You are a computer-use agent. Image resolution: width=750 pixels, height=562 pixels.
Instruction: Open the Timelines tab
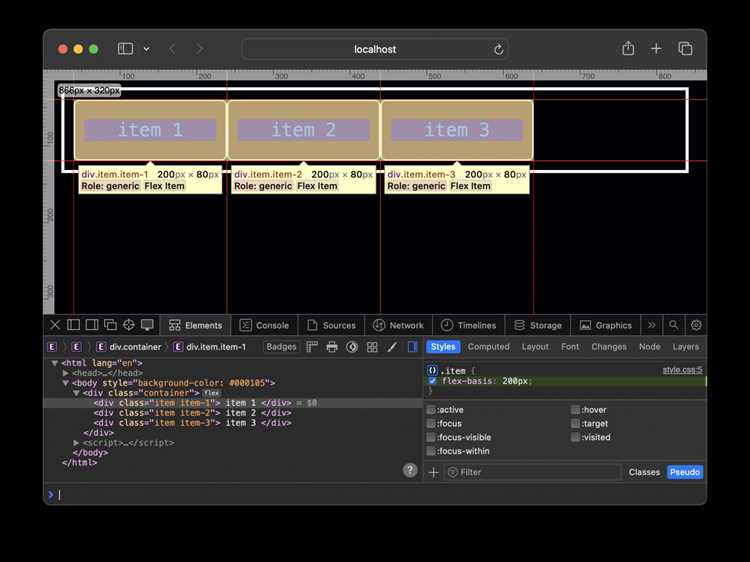468,325
